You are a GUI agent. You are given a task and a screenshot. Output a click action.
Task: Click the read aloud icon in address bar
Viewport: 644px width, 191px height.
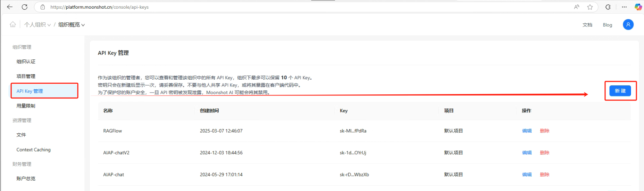click(x=577, y=7)
